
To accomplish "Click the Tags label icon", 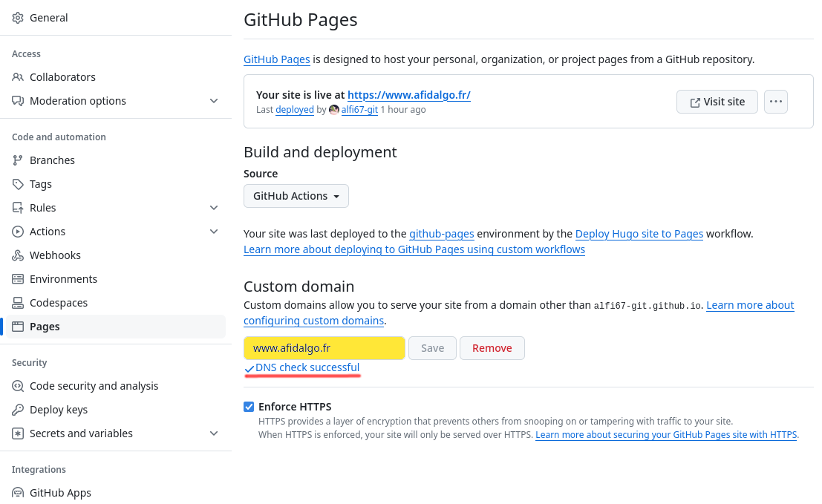I will (x=18, y=184).
